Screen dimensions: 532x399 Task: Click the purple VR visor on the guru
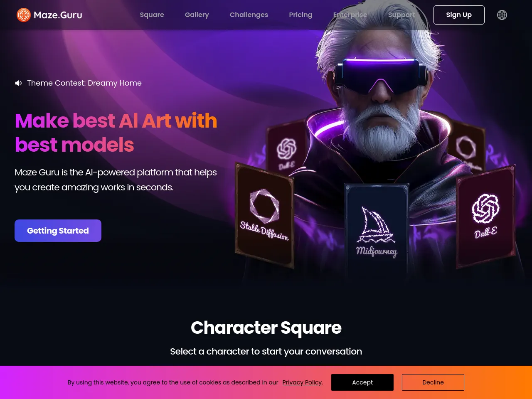click(381, 75)
